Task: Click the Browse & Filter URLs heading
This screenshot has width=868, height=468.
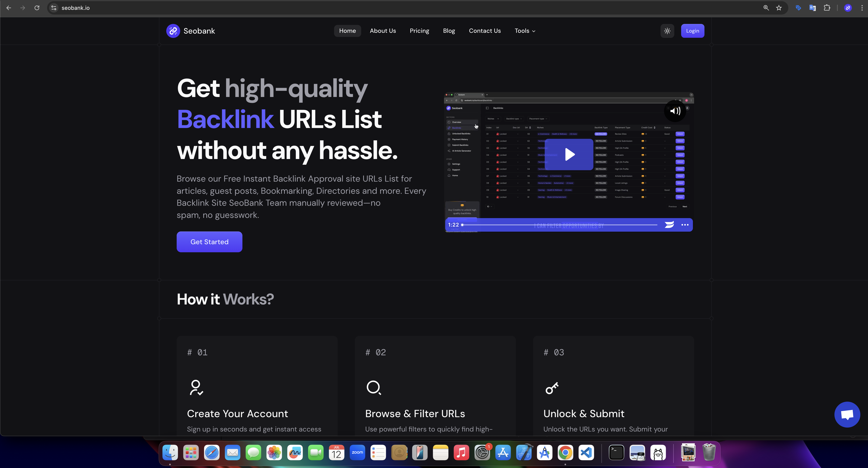Action: (415, 413)
